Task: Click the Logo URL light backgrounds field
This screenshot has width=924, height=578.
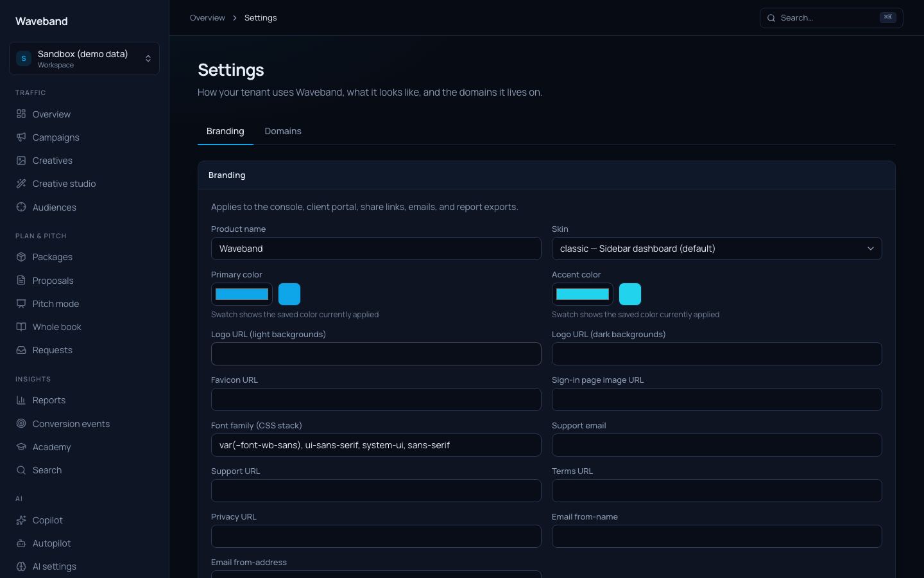Action: point(376,354)
